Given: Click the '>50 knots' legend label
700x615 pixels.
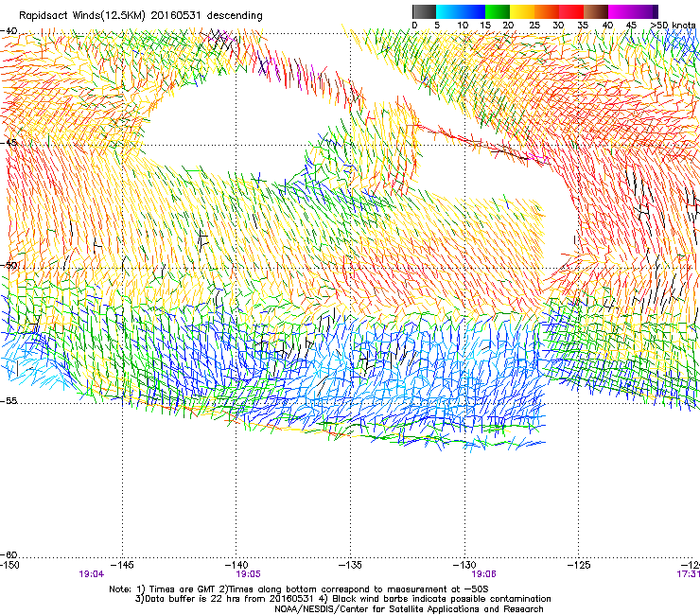Looking at the screenshot, I should 673,26.
